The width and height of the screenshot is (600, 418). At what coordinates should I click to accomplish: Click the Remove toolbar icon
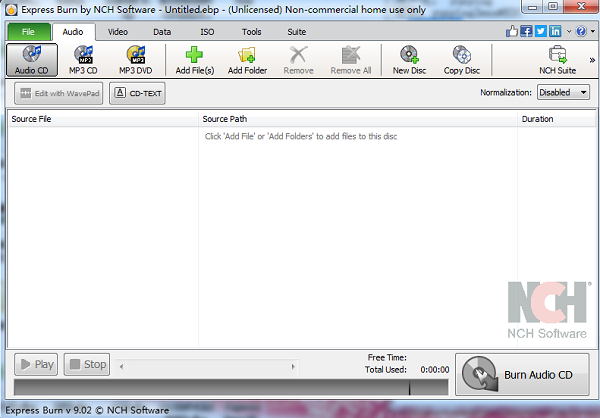pyautogui.click(x=298, y=55)
